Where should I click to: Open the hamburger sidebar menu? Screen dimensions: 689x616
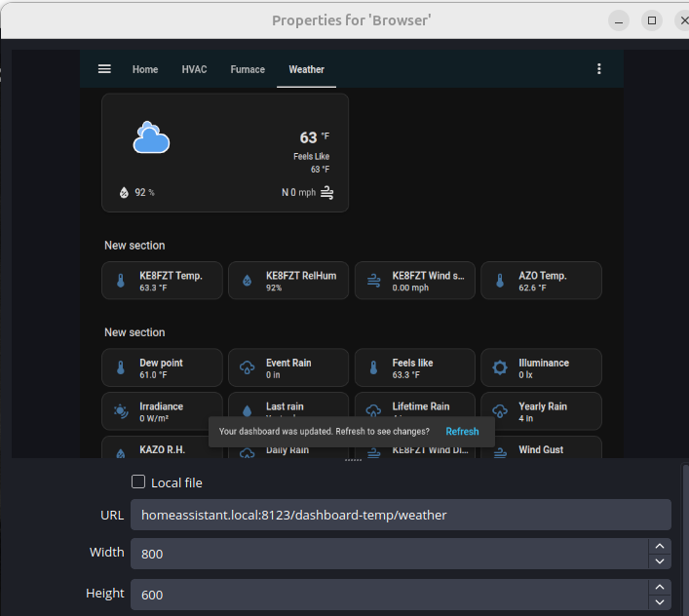pos(104,69)
